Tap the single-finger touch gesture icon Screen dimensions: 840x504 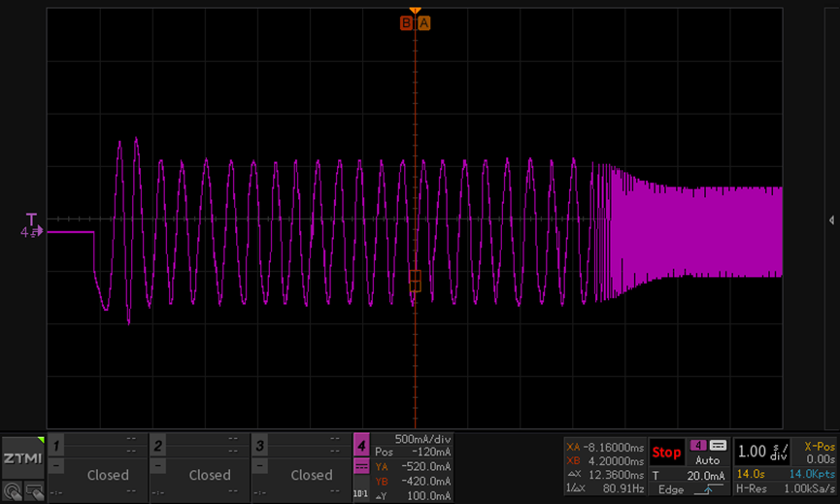coord(12,491)
